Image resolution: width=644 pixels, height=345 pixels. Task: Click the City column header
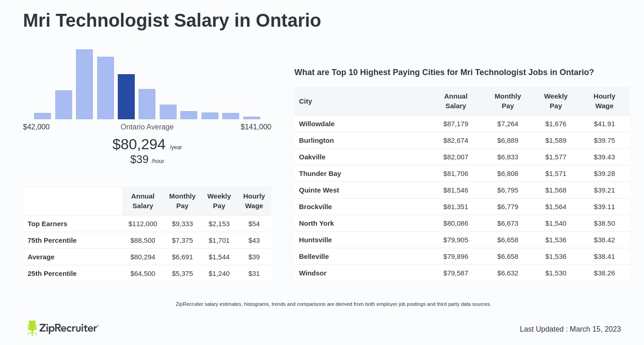[305, 101]
